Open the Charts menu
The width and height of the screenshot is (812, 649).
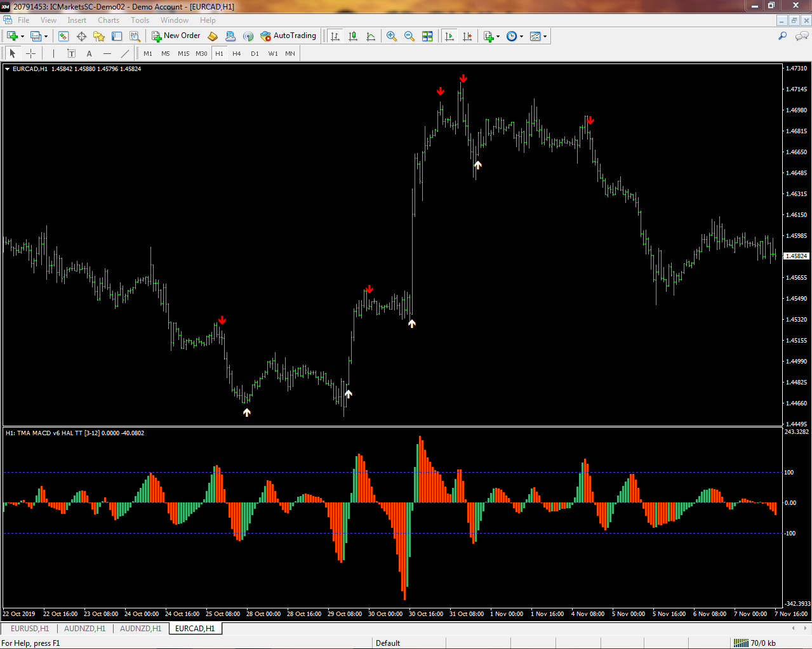[109, 20]
